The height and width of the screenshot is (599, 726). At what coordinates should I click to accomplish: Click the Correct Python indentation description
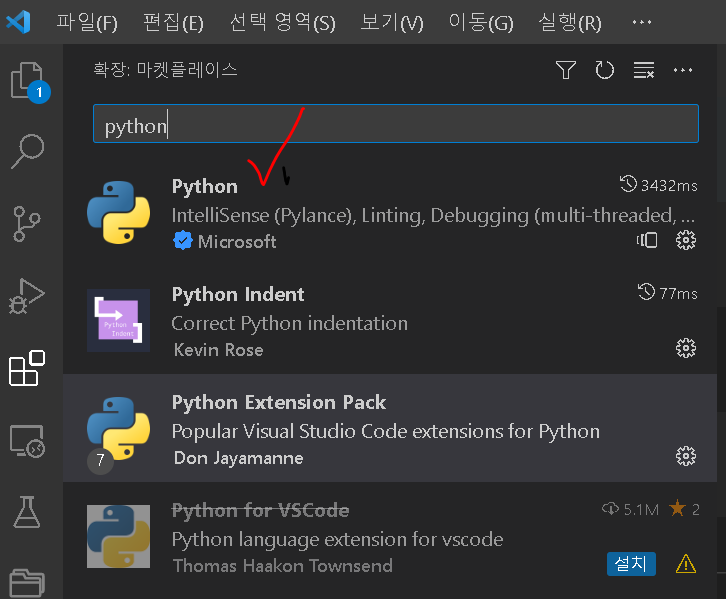290,323
